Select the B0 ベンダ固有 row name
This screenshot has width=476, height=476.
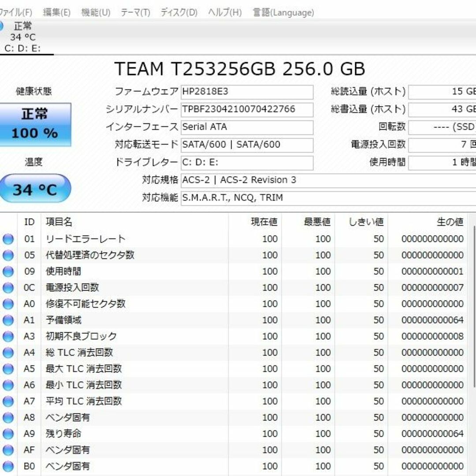pos(68,466)
